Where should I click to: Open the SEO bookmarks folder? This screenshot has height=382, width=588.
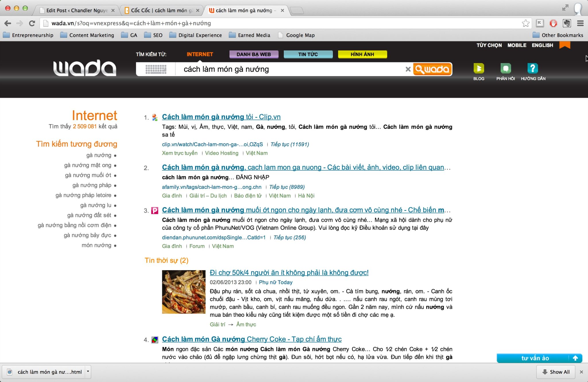153,35
